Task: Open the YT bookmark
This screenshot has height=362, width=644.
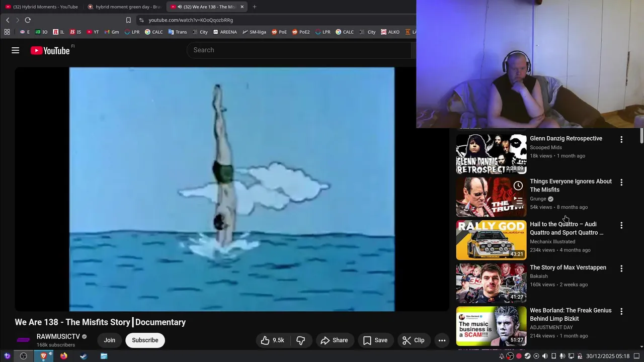Action: pos(93,32)
